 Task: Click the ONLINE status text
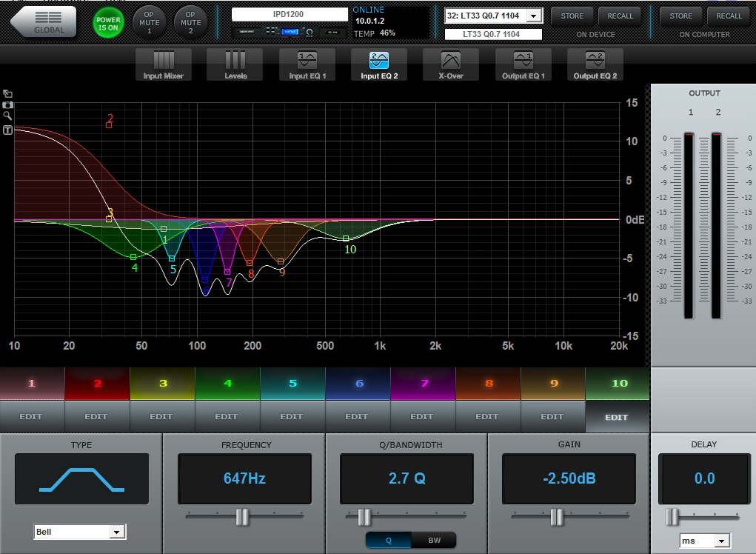pyautogui.click(x=369, y=10)
